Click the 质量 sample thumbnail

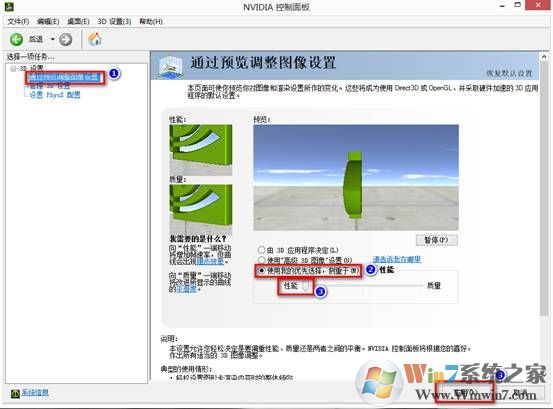201,208
